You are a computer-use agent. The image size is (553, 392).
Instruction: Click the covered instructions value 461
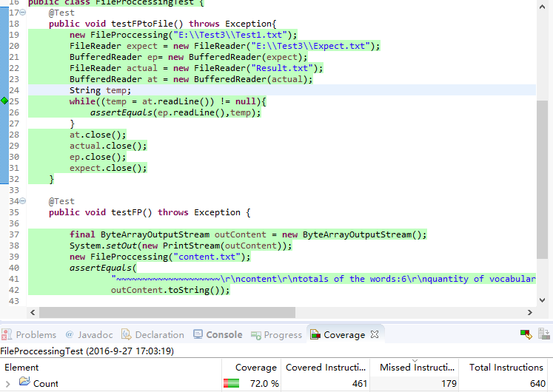click(x=359, y=384)
